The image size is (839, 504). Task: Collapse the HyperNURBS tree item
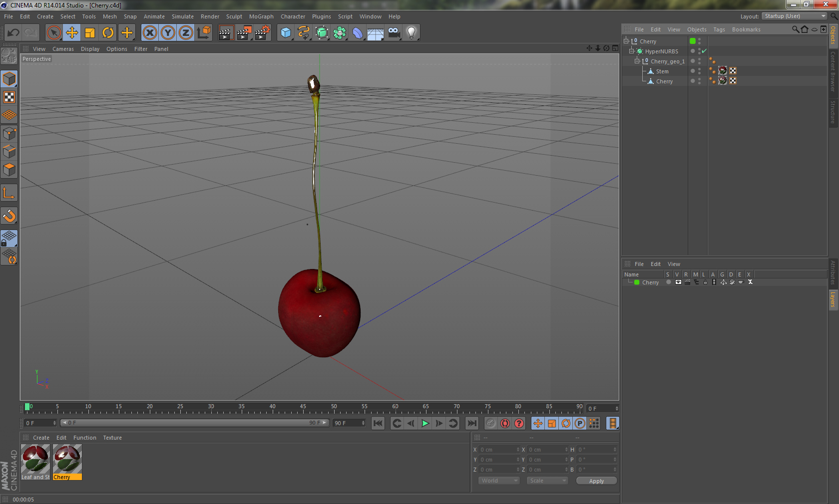click(x=632, y=51)
